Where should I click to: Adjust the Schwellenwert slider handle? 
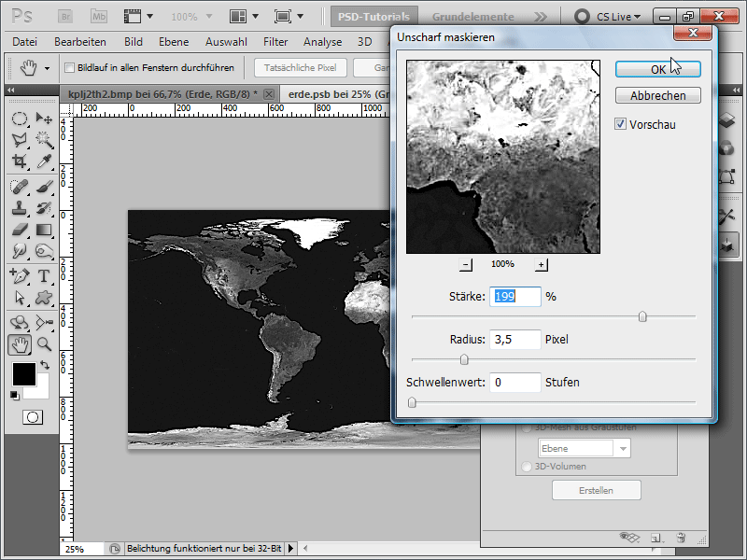click(412, 403)
